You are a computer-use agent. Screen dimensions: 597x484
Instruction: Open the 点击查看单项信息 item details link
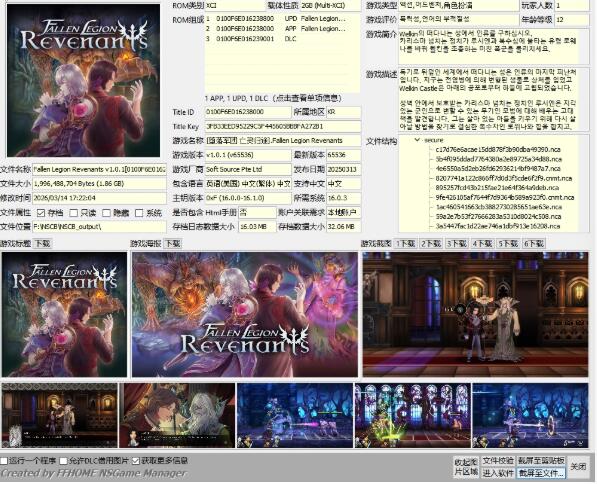click(308, 98)
